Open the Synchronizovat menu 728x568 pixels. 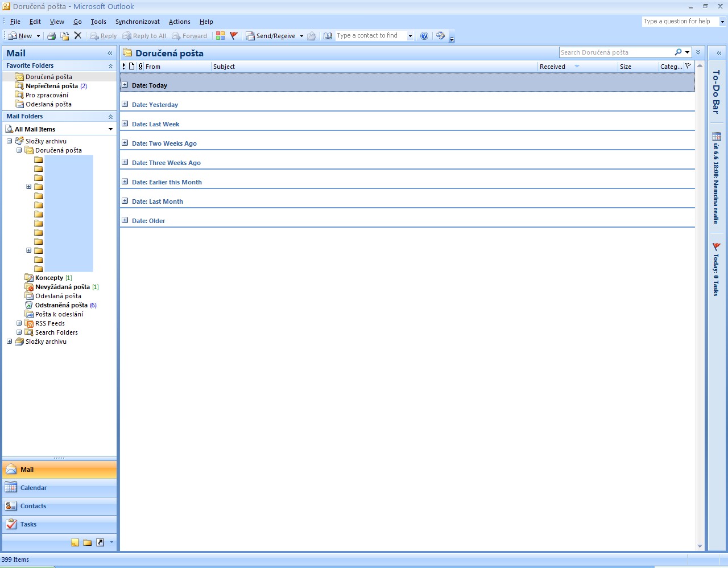tap(138, 22)
